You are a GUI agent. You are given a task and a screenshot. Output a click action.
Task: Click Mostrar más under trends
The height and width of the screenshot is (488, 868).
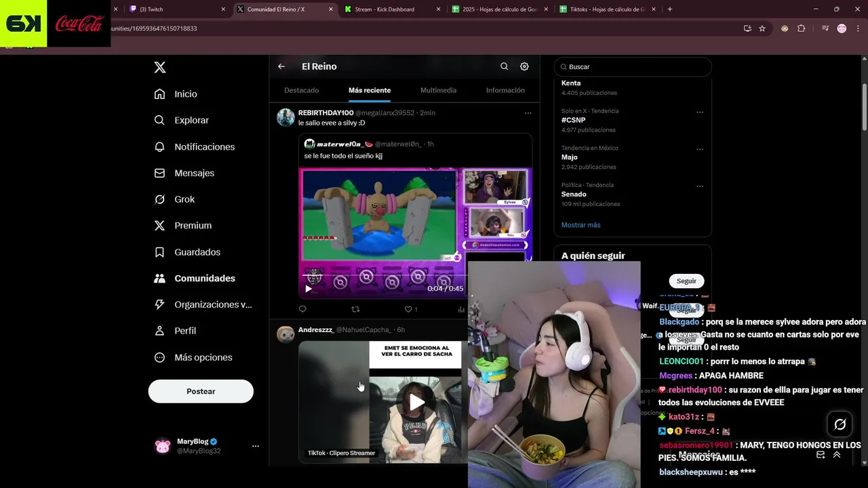(x=580, y=225)
